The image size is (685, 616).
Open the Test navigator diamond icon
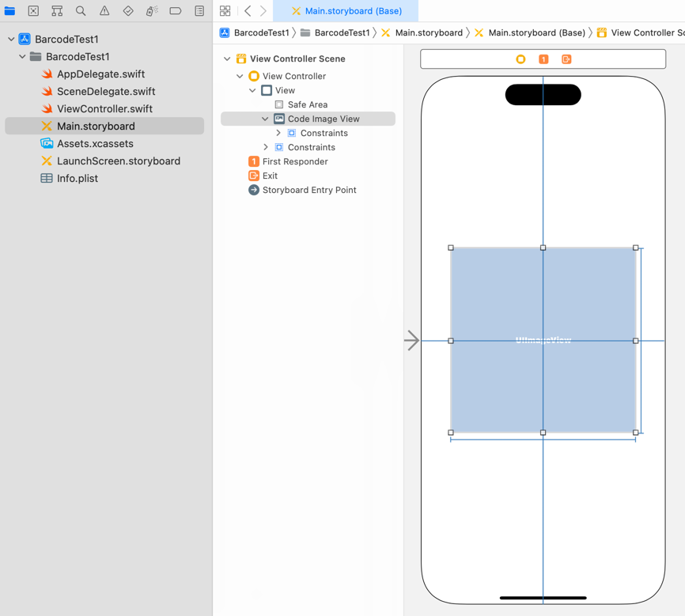(x=128, y=11)
